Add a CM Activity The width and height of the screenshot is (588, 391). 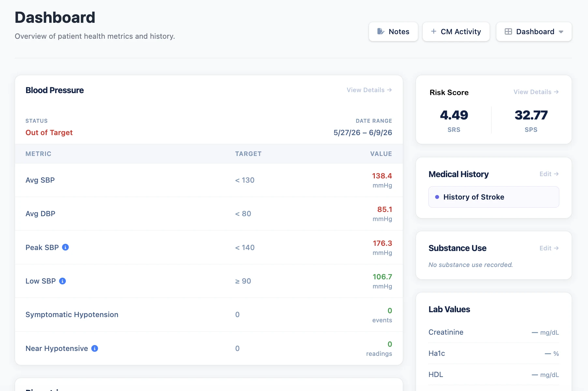(x=456, y=32)
